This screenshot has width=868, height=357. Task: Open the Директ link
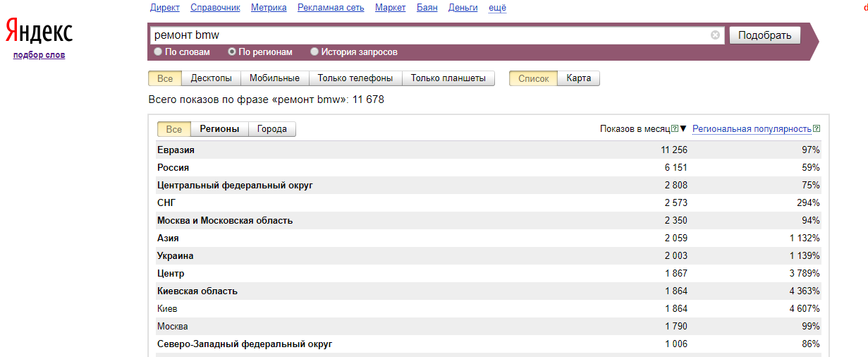(x=165, y=8)
